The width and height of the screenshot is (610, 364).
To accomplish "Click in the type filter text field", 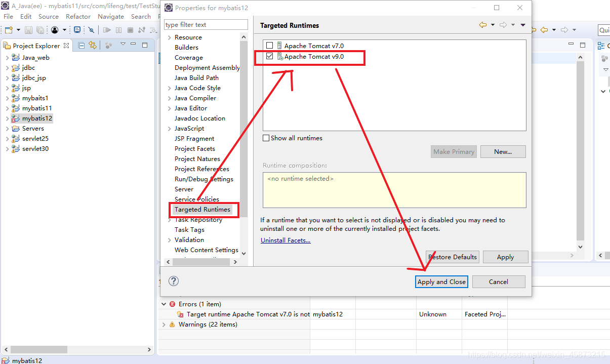I will coord(206,24).
